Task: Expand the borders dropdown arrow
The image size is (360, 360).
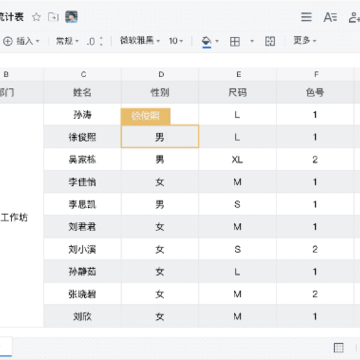Action: [252, 41]
